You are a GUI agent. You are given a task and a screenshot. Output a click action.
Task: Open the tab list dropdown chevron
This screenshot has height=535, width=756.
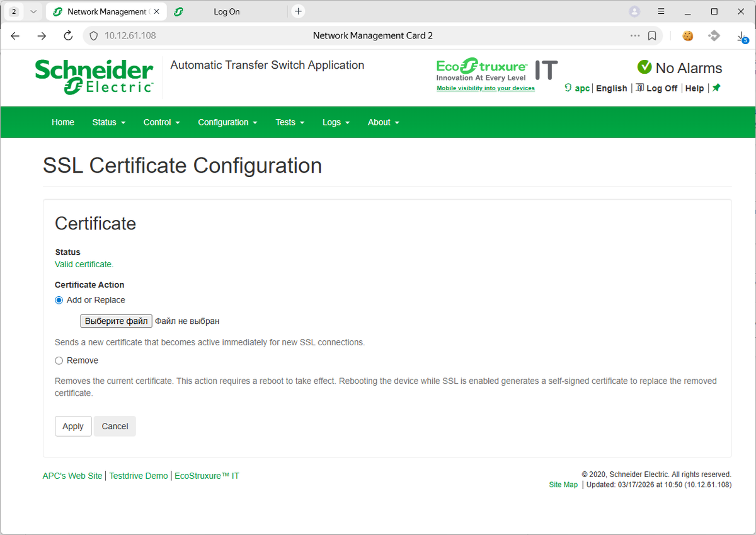click(33, 11)
